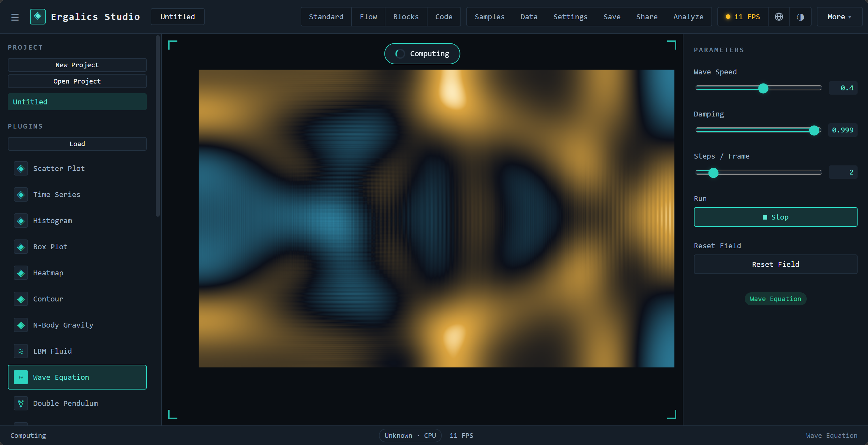Click Computing in the status bar

coord(28,436)
